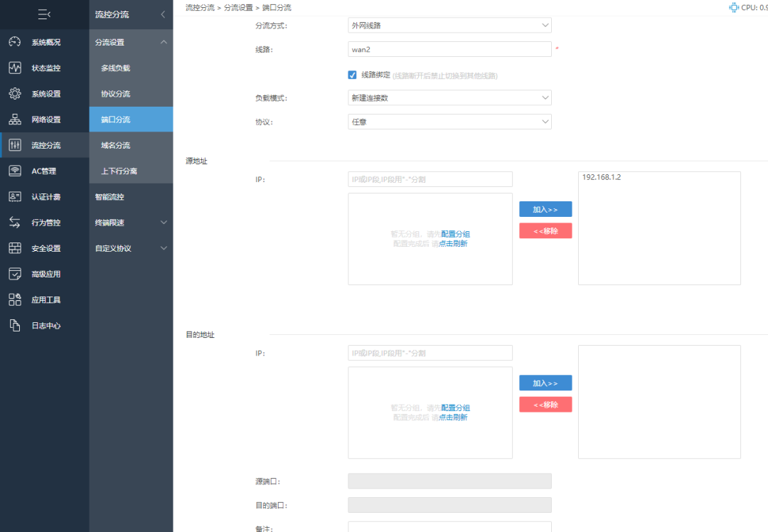
Task: Open 应用工具 apps icon
Action: pyautogui.click(x=15, y=299)
